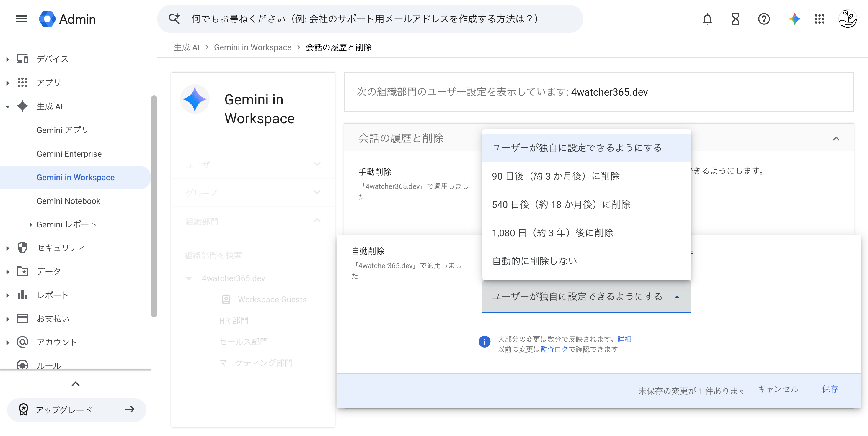The width and height of the screenshot is (868, 436).
Task: Expand the ユーザー filter section
Action: [x=317, y=164]
